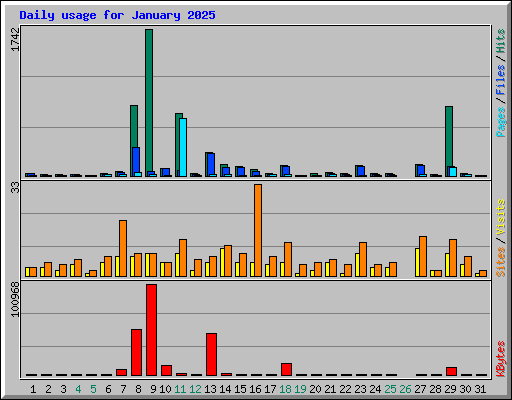This screenshot has width=512, height=400.
Task: Click the yellow bar for day 27
Action: coord(417,262)
